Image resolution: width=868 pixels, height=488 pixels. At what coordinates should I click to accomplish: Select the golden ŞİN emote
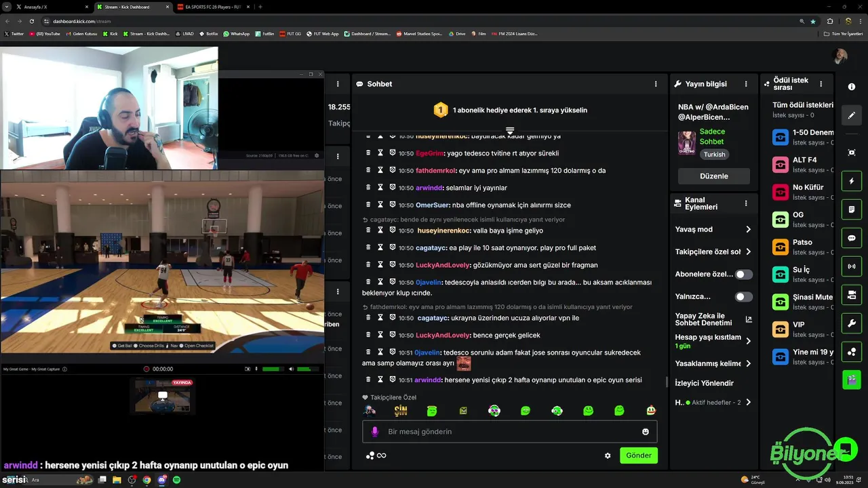(401, 411)
